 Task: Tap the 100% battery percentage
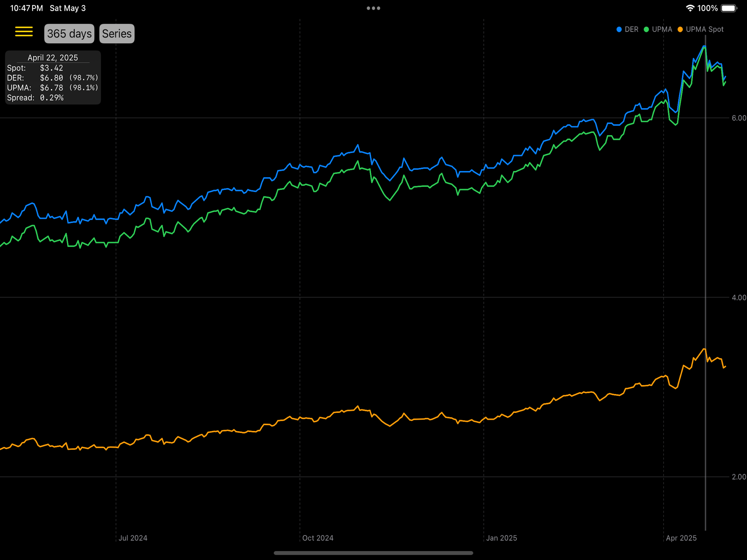[707, 8]
